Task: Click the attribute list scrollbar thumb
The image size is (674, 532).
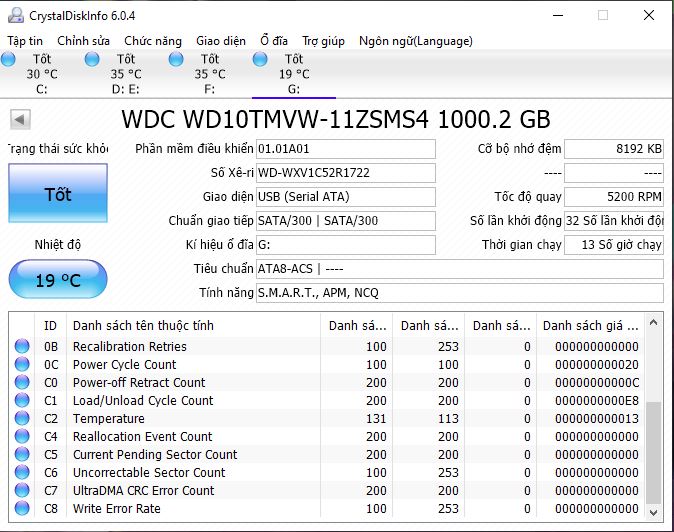Action: coord(653,452)
